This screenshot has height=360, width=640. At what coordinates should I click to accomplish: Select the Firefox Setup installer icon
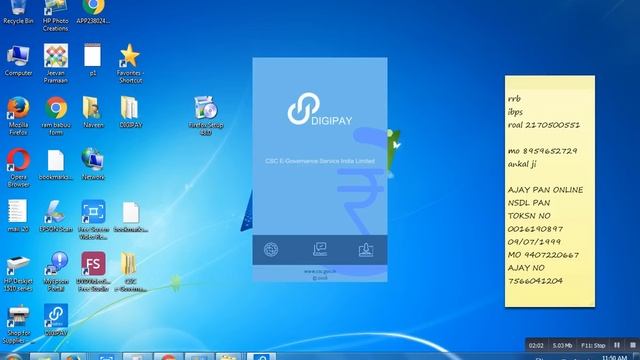tap(206, 116)
